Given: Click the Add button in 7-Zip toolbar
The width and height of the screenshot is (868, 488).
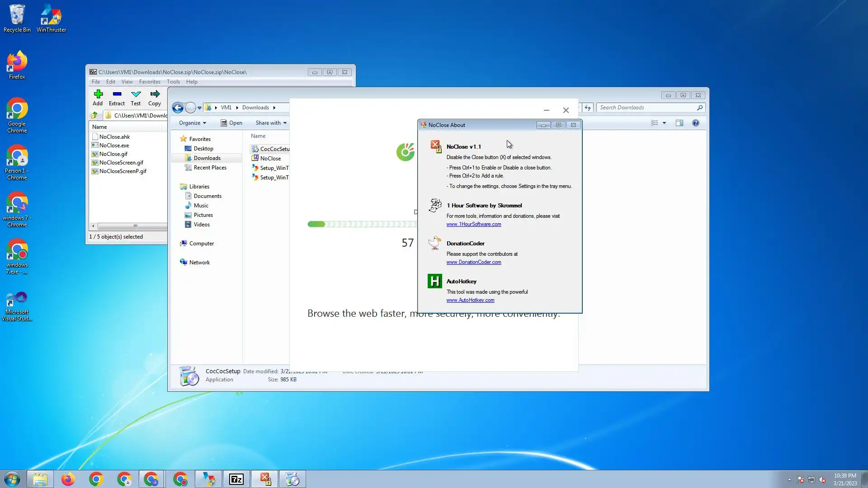Looking at the screenshot, I should 98,97.
